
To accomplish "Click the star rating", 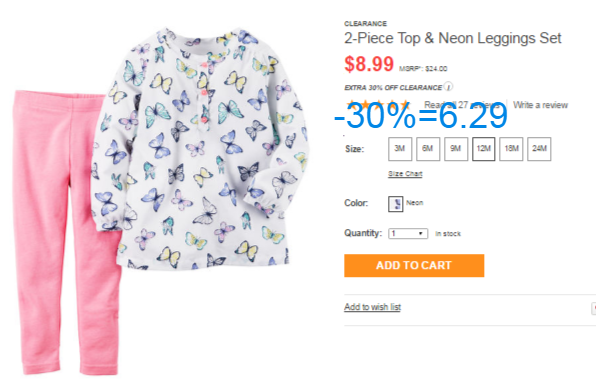I will pyautogui.click(x=378, y=104).
